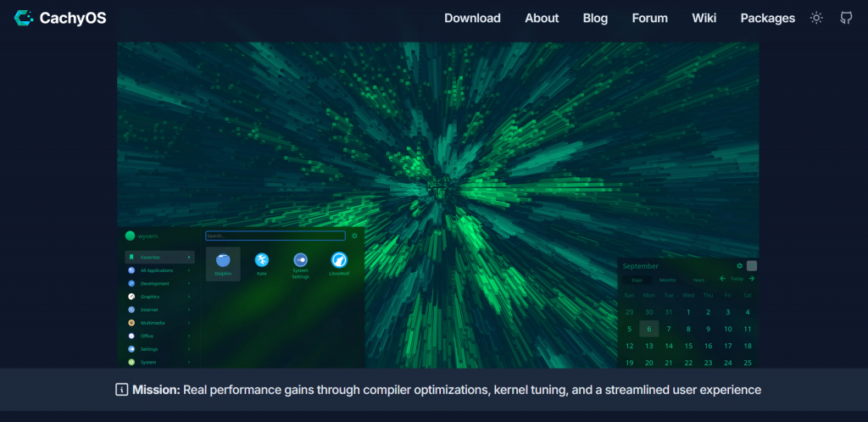
Task: Open the Download page
Action: click(x=472, y=18)
